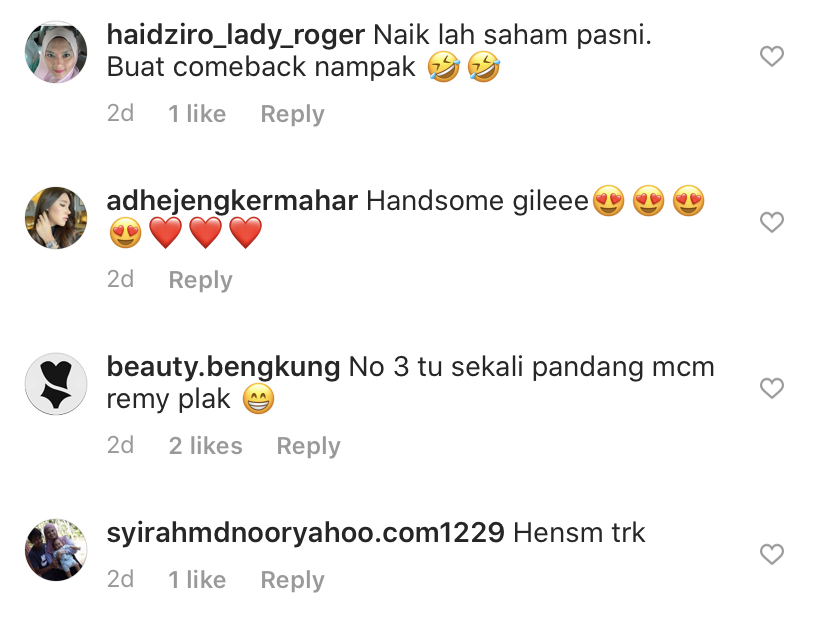Viewport: 828px width, 629px height.
Task: Open username adhejengkermahar
Action: click(232, 202)
